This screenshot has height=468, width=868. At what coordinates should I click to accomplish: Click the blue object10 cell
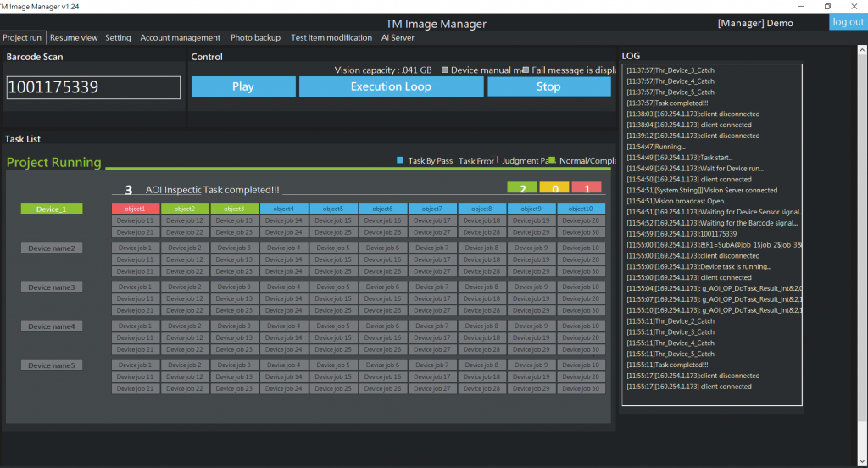(581, 209)
